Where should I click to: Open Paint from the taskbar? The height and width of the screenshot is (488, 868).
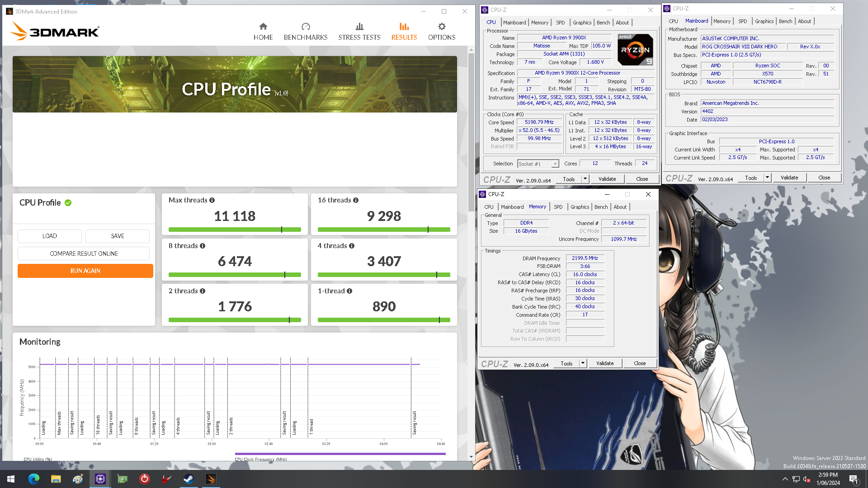click(x=78, y=479)
